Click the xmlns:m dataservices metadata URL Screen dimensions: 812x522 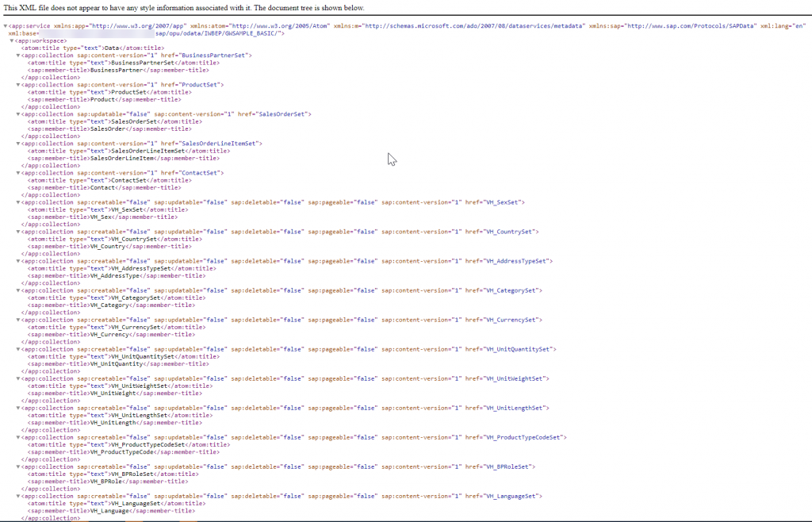(x=473, y=26)
